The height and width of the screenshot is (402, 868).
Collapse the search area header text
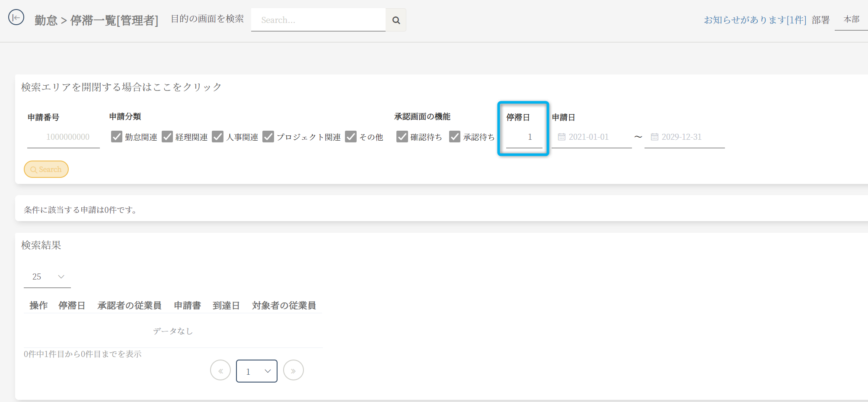(x=121, y=87)
